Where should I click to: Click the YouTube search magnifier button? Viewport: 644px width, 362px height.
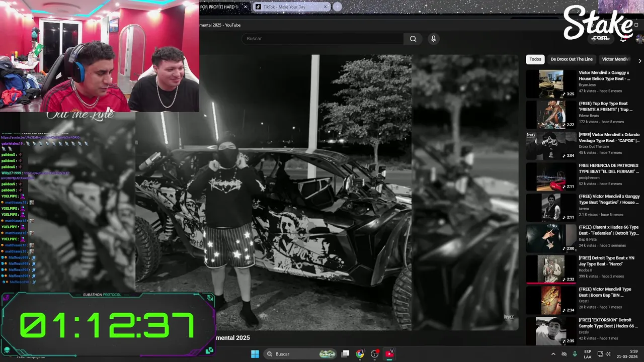click(413, 39)
